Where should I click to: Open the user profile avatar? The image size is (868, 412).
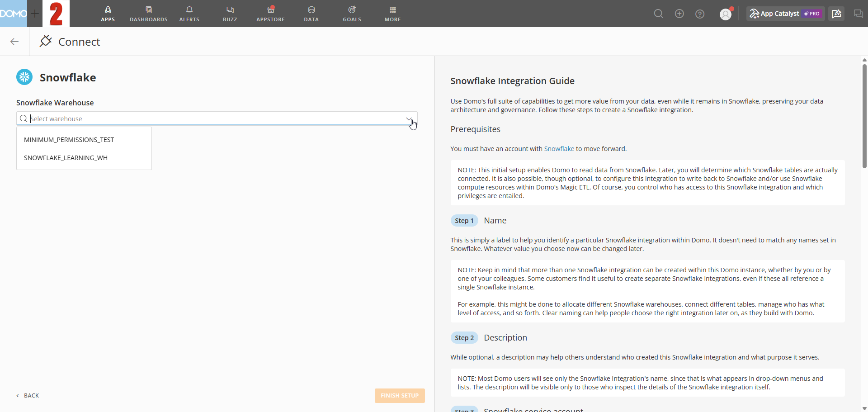[726, 14]
